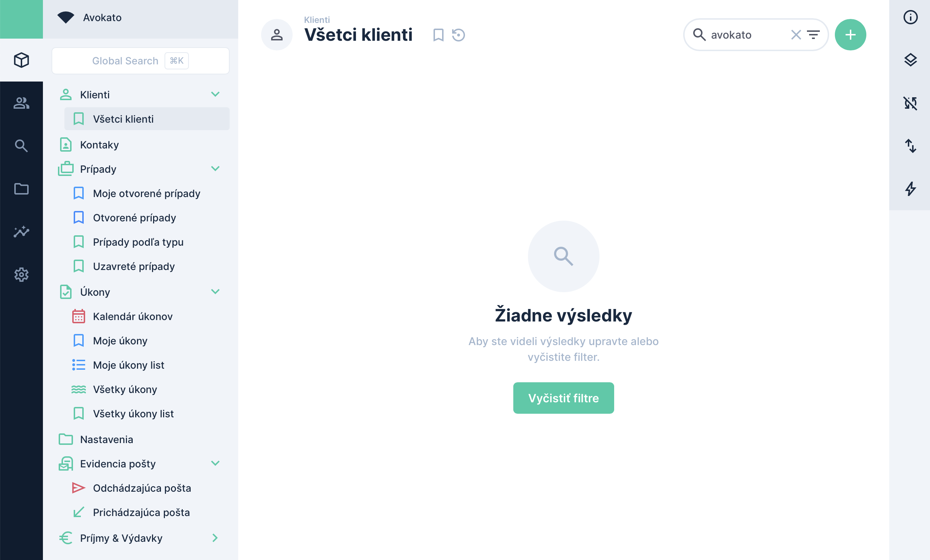
Task: Toggle the bookmark next to Všetci klienti title
Action: tap(438, 35)
